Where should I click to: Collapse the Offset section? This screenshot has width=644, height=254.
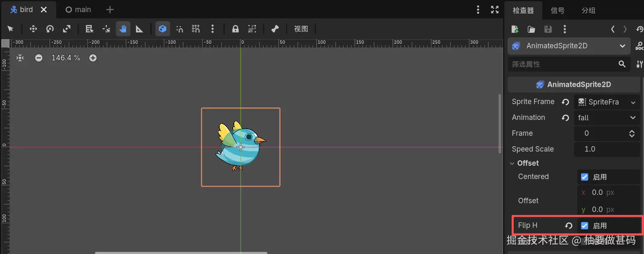pos(512,163)
